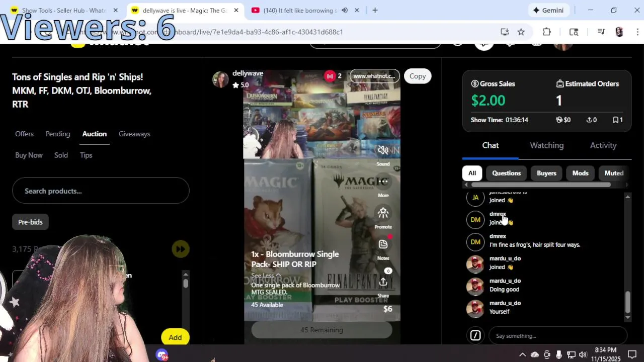Image resolution: width=644 pixels, height=362 pixels.
Task: Open the Gemini button in Chrome
Action: pyautogui.click(x=548, y=10)
